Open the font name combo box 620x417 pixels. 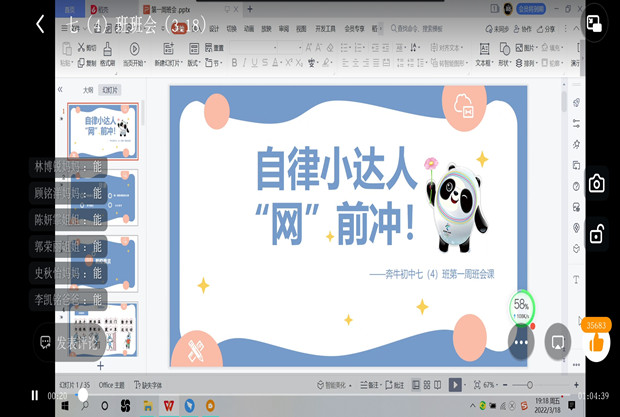253,48
